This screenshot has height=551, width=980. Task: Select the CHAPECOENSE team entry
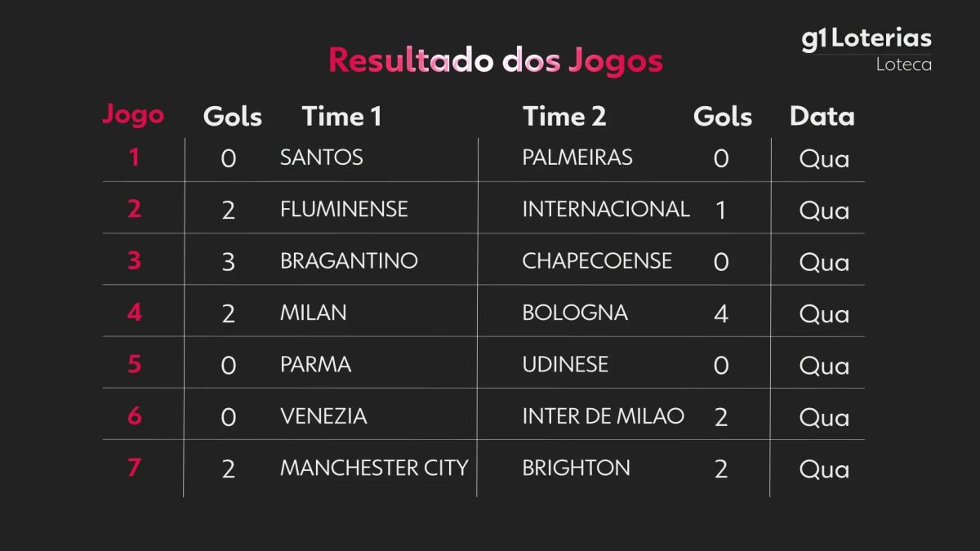tap(597, 261)
